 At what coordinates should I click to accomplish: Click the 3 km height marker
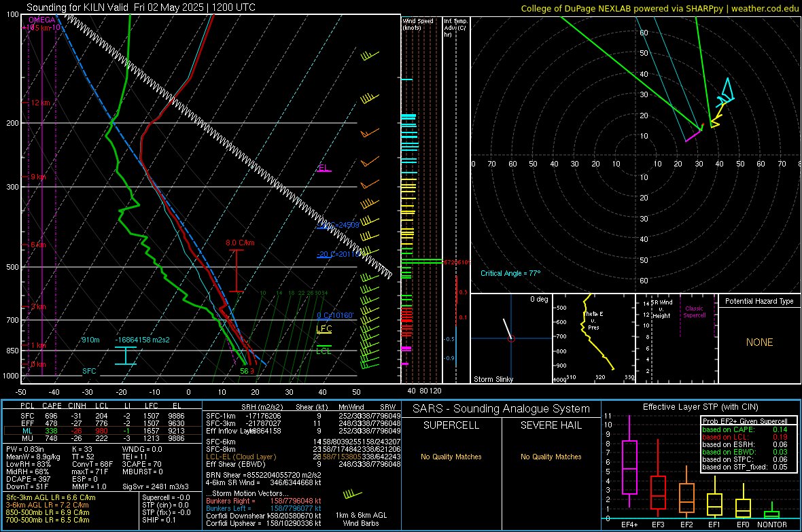point(38,307)
